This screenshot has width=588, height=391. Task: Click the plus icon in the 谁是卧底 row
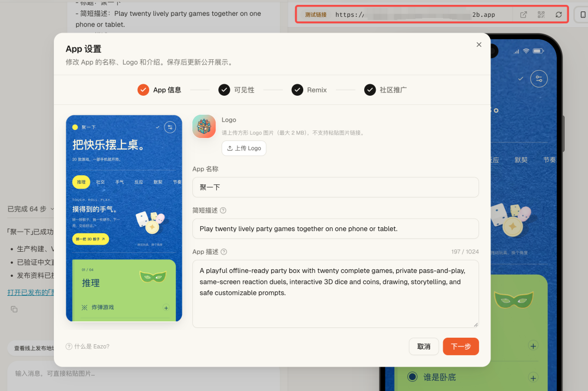(533, 377)
